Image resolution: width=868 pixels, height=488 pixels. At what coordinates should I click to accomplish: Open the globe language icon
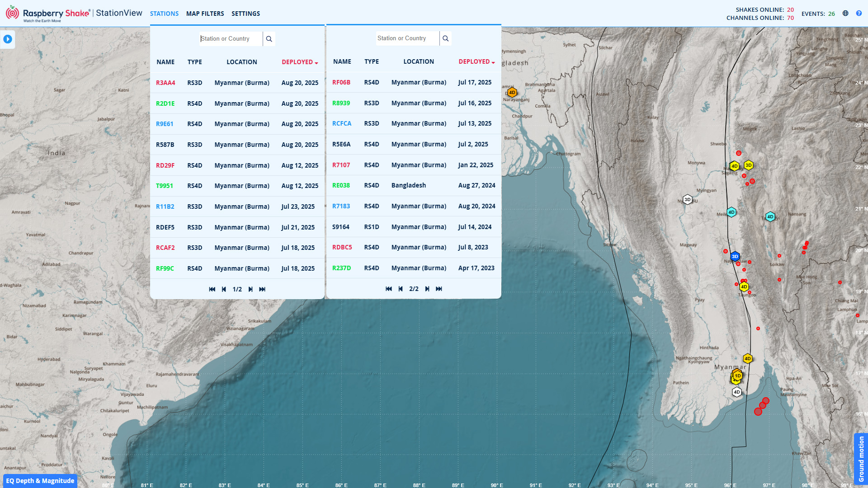tap(845, 14)
